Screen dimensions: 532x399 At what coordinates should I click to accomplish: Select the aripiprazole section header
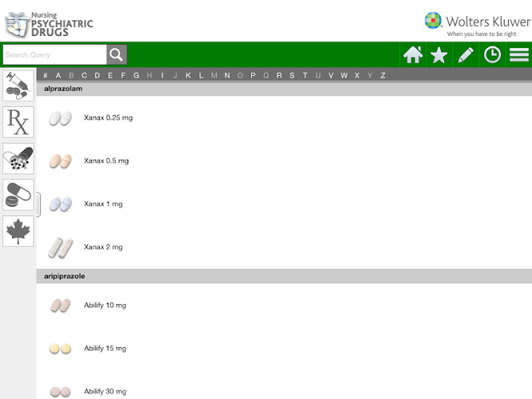[284, 276]
